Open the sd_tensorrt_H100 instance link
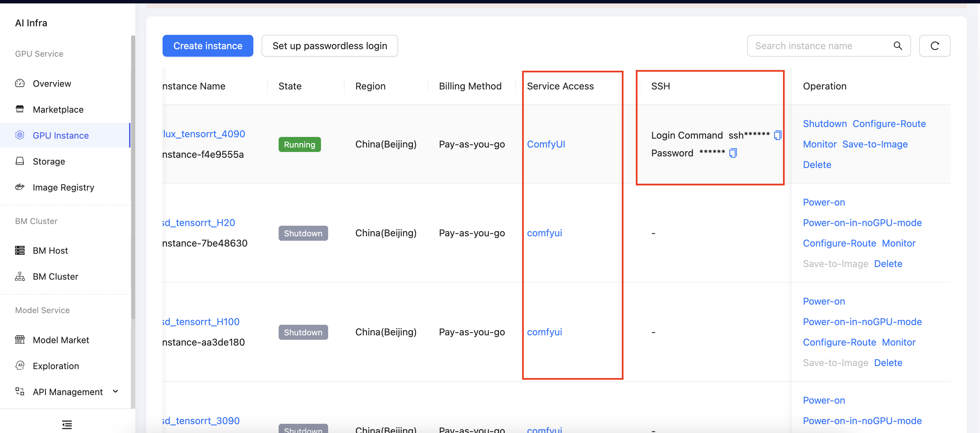Image resolution: width=980 pixels, height=433 pixels. (201, 322)
